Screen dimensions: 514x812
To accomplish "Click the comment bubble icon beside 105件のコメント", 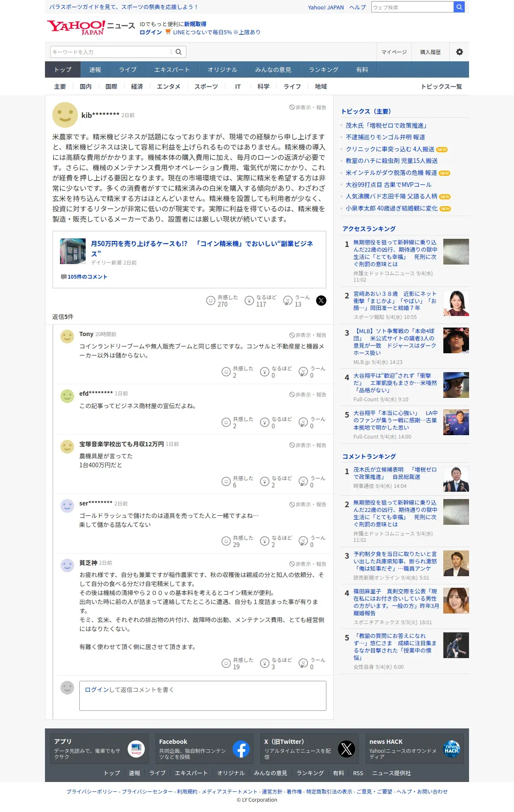I will pyautogui.click(x=64, y=277).
